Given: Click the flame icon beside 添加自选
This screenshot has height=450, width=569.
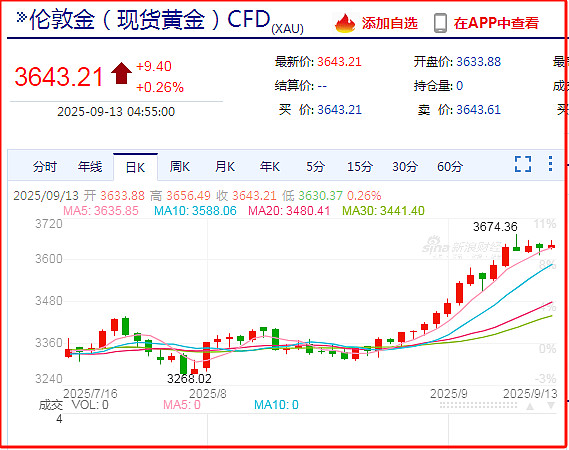Looking at the screenshot, I should coord(345,23).
